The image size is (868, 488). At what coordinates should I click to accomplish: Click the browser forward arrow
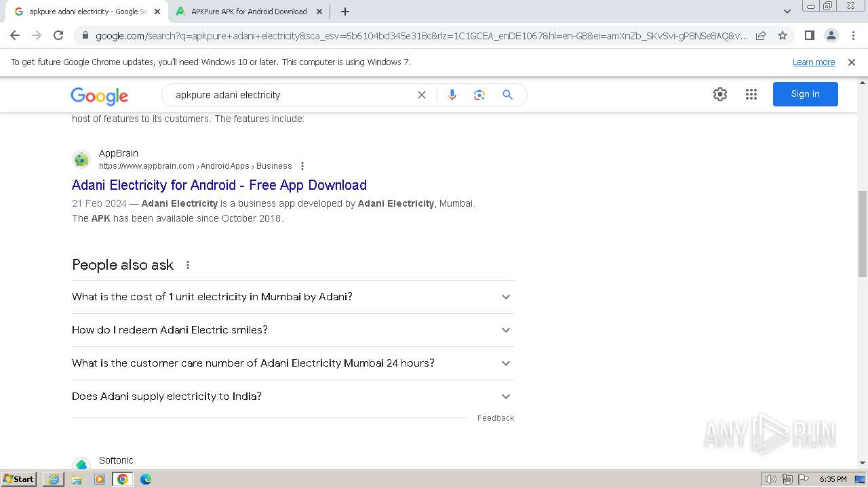tap(37, 35)
